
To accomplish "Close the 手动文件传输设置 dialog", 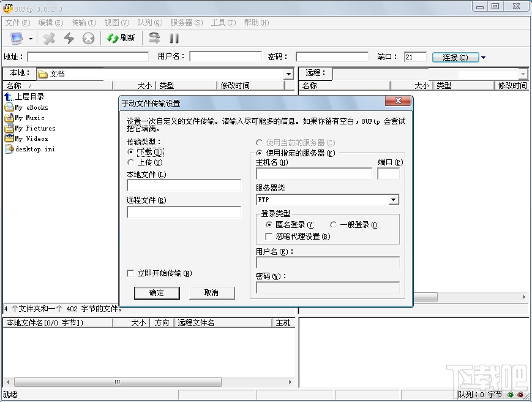I will 399,101.
